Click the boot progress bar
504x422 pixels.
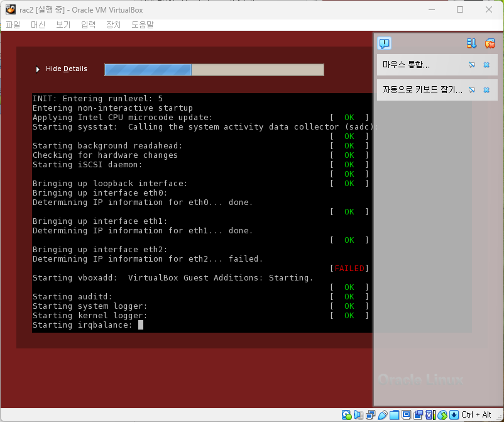point(214,70)
